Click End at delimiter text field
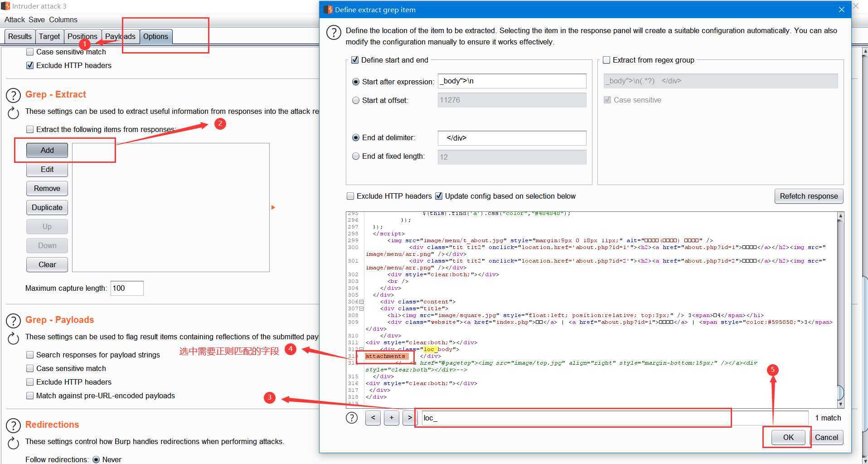This screenshot has width=868, height=464. tap(512, 138)
